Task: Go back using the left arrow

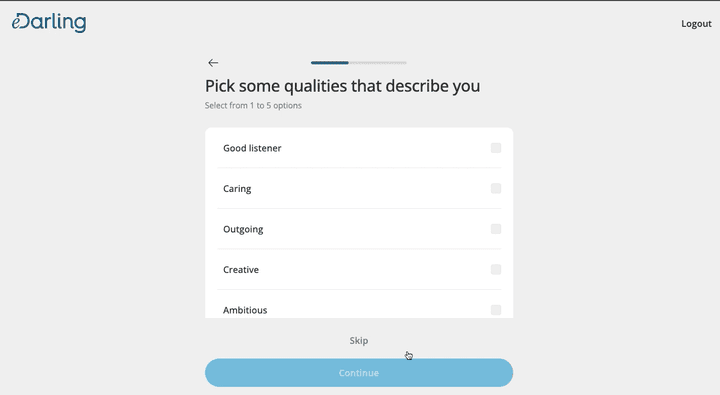Action: point(213,62)
